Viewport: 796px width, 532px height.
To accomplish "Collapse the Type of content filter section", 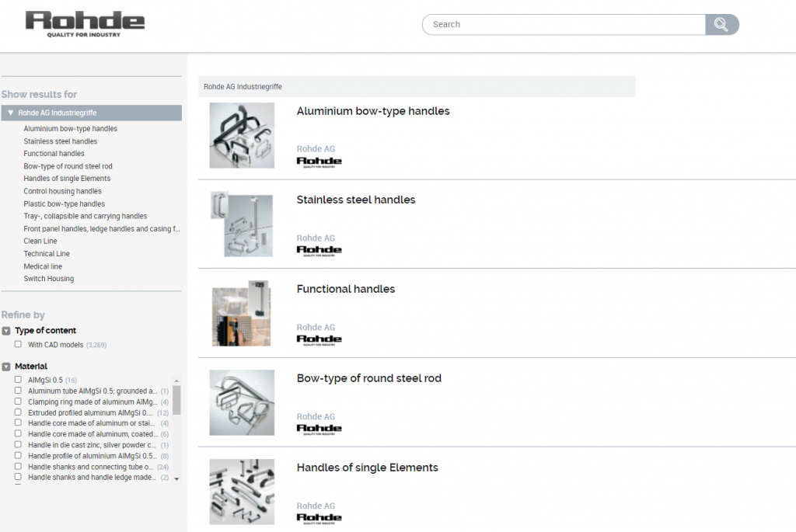I will pyautogui.click(x=6, y=331).
